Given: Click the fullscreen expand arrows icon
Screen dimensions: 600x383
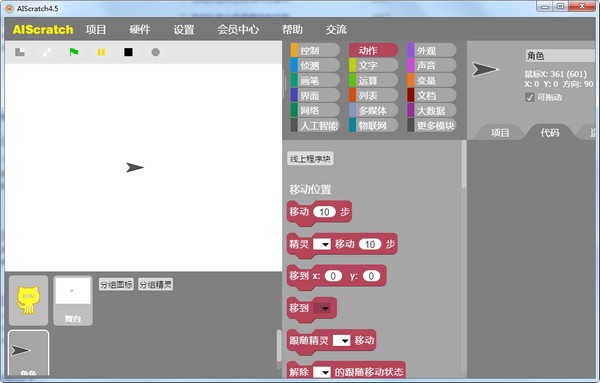Looking at the screenshot, I should click(x=47, y=52).
